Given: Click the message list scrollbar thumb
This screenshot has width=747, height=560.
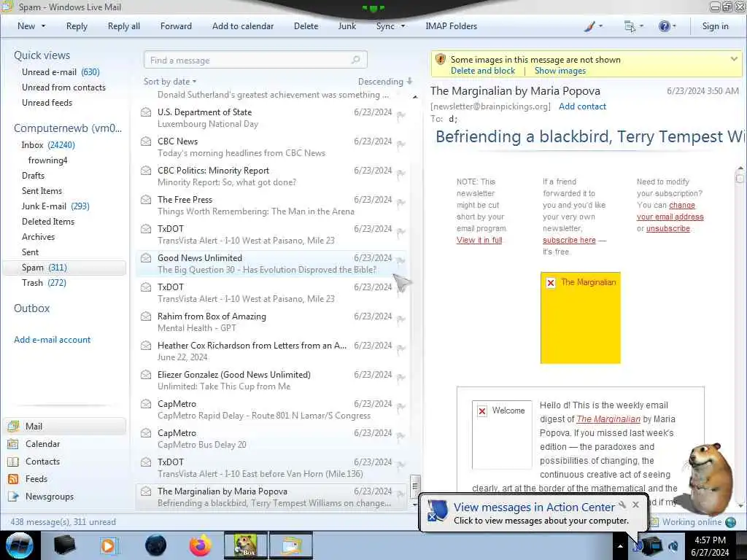Looking at the screenshot, I should [x=415, y=486].
